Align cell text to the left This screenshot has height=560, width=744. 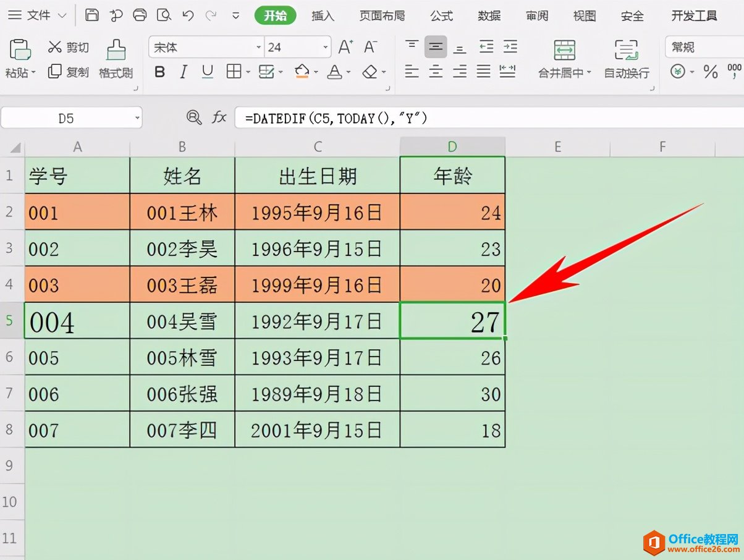pos(412,72)
